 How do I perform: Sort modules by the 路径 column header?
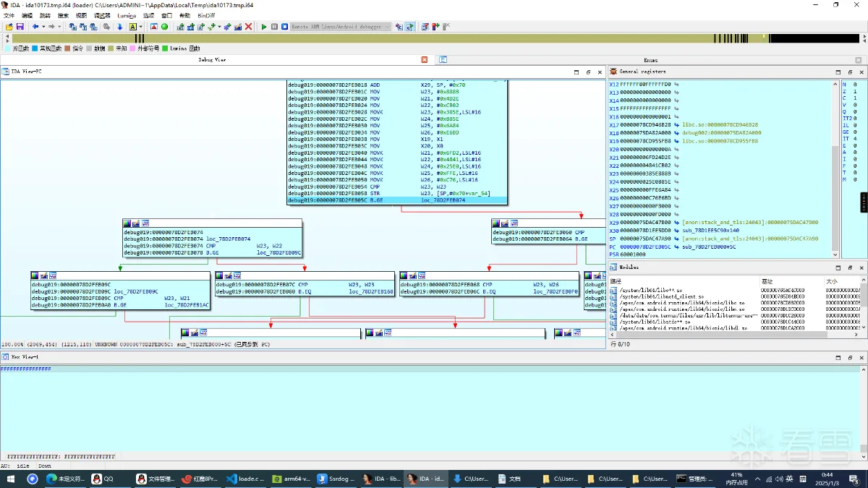(x=684, y=281)
